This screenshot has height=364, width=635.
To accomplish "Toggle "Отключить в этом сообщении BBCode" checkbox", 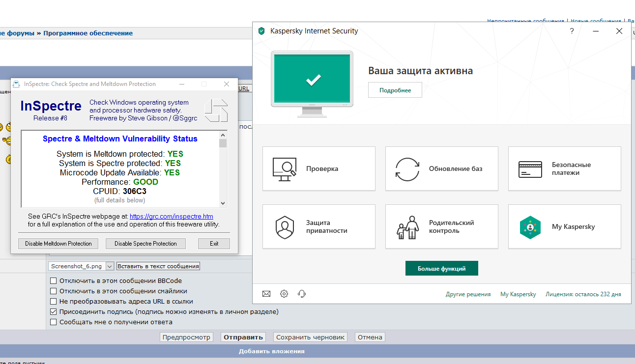I will 53,281.
